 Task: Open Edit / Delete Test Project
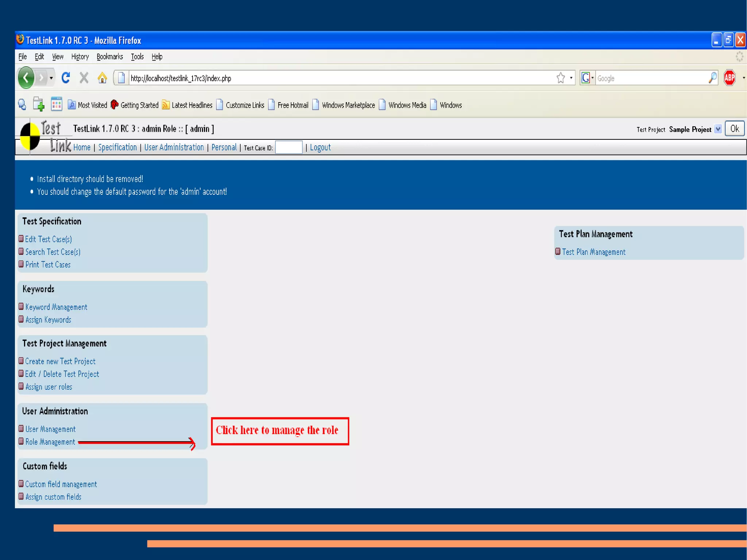point(62,374)
